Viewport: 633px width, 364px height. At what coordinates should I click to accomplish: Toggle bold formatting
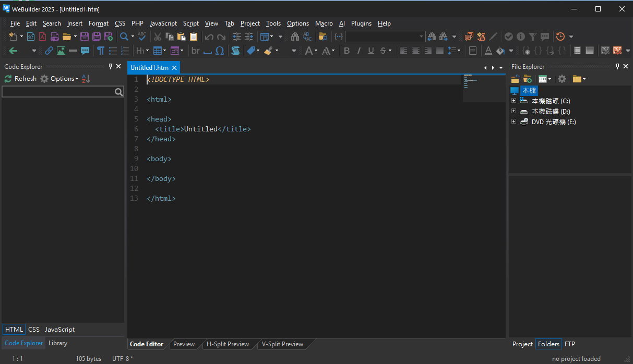347,51
